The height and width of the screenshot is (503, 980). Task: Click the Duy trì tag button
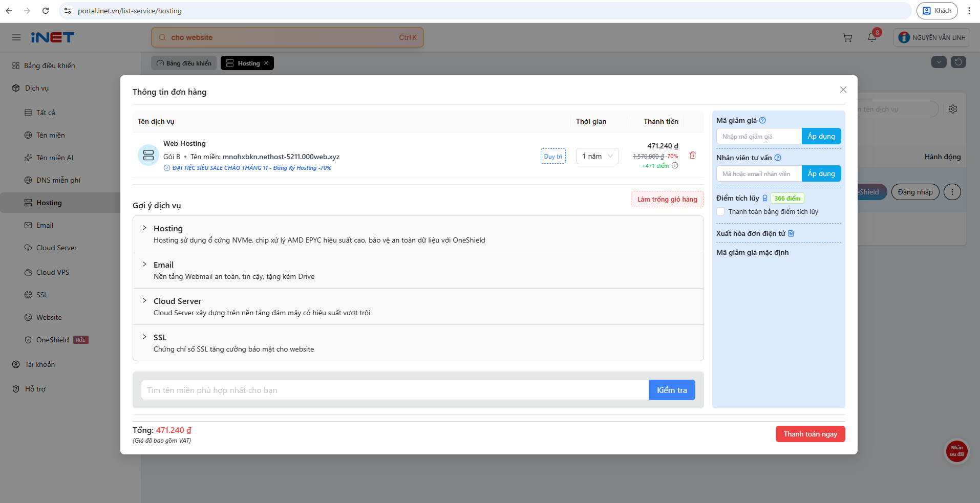[553, 156]
